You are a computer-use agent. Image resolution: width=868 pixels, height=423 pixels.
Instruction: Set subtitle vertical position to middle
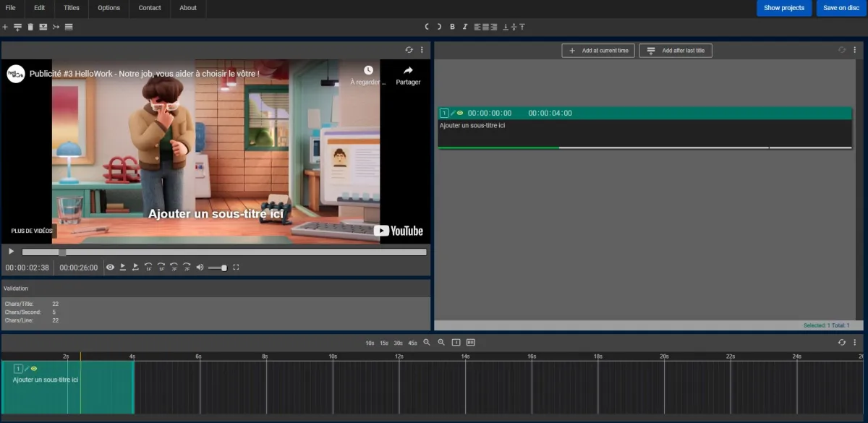(x=514, y=27)
